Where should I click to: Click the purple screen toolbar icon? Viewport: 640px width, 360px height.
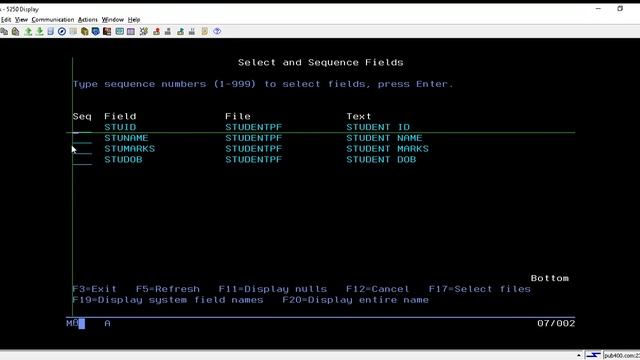coord(131,31)
